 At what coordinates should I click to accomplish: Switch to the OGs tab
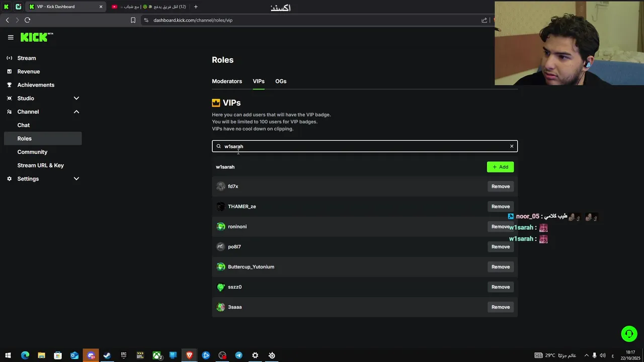tap(281, 81)
